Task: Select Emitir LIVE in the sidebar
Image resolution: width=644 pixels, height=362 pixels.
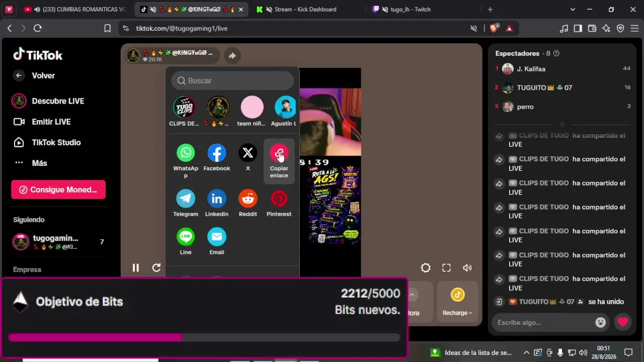Action: 42,122
